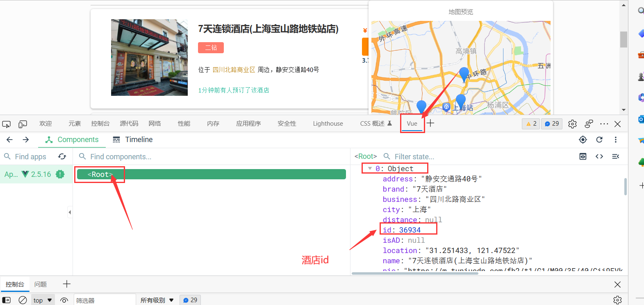Screen dimensions: 644x305
Task: Click the refresh apps icon next to Find apps
Action: click(x=62, y=156)
